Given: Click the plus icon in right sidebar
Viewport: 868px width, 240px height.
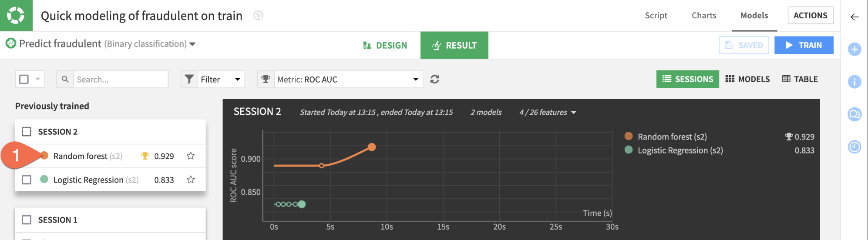Looking at the screenshot, I should click(855, 49).
